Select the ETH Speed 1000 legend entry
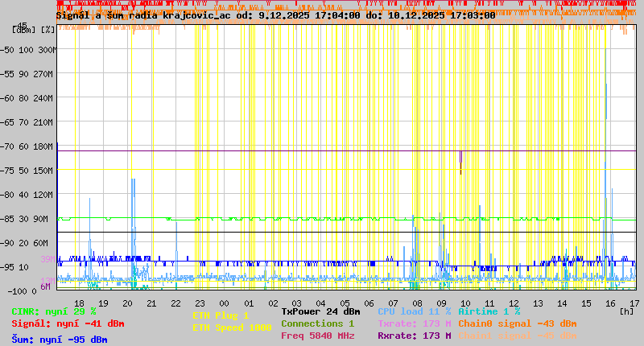The image size is (644, 346). pyautogui.click(x=232, y=327)
